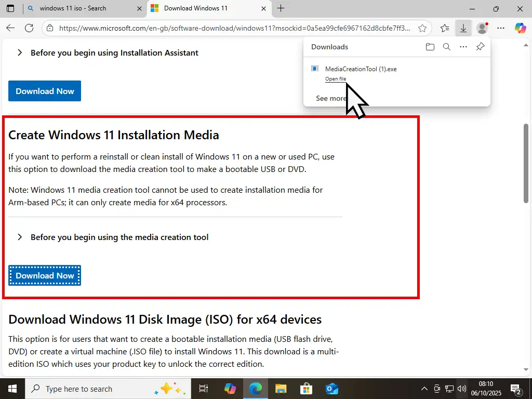Click Open file under MediaCreationTool download
The height and width of the screenshot is (399, 532).
tap(335, 79)
